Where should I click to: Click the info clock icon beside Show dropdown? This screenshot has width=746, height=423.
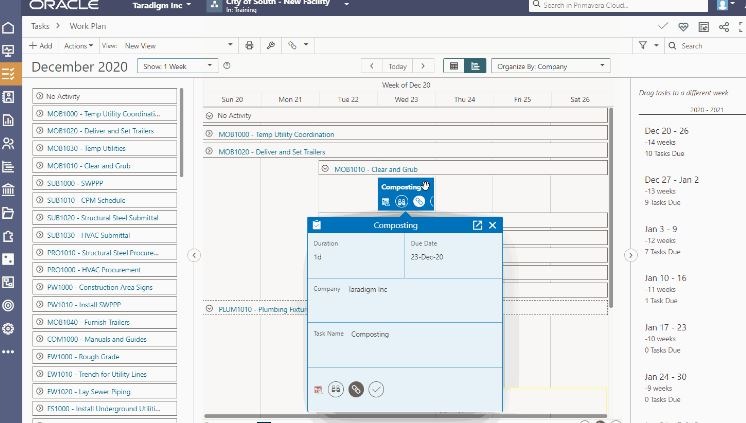[x=227, y=66]
